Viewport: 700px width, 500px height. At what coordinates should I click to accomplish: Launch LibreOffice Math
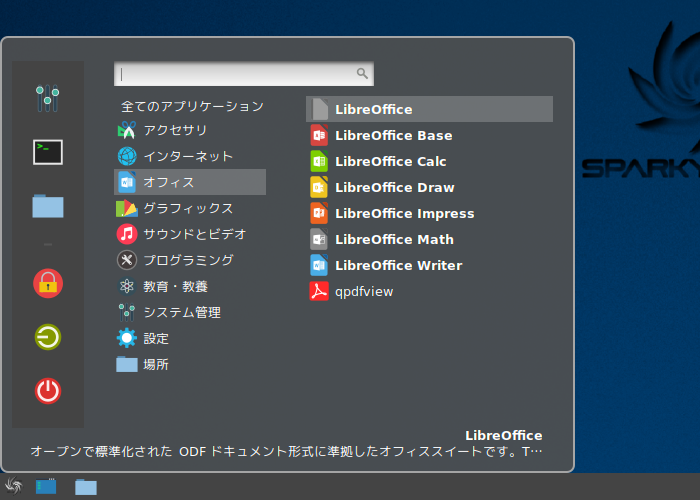429,239
